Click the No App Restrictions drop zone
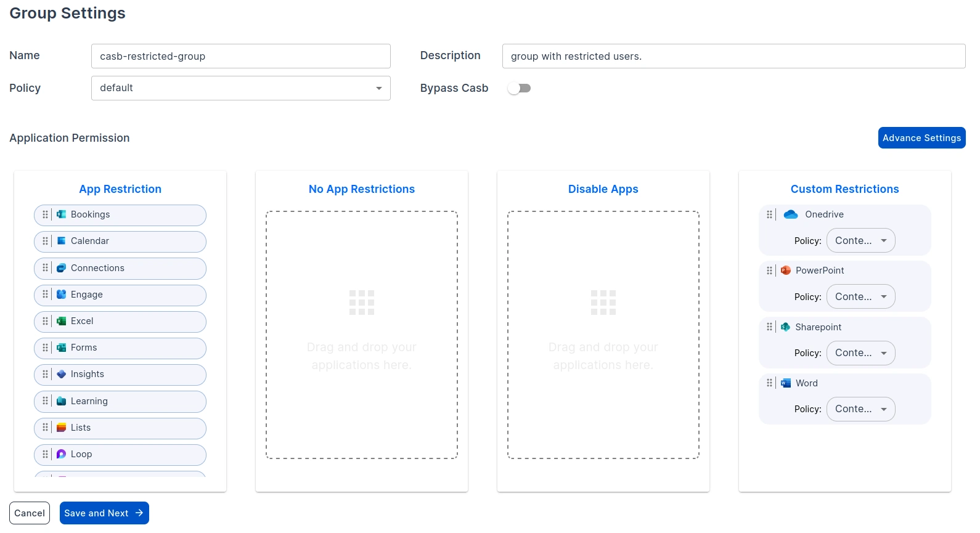Image resolution: width=980 pixels, height=533 pixels. click(x=362, y=335)
